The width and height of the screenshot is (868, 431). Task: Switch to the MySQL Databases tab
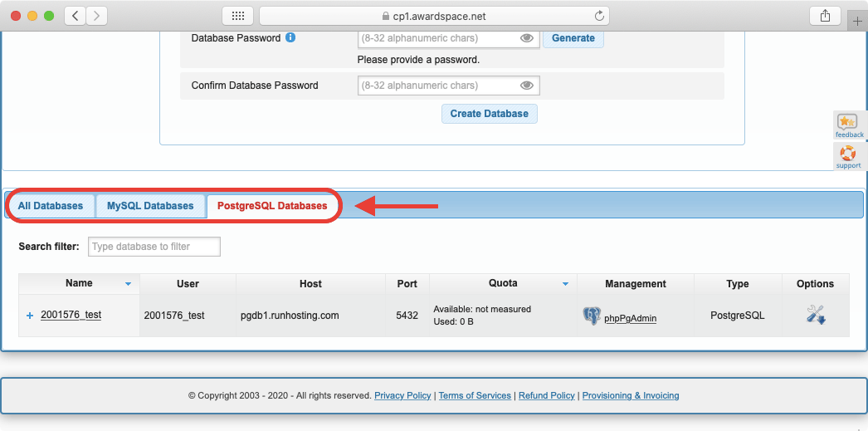tap(150, 206)
